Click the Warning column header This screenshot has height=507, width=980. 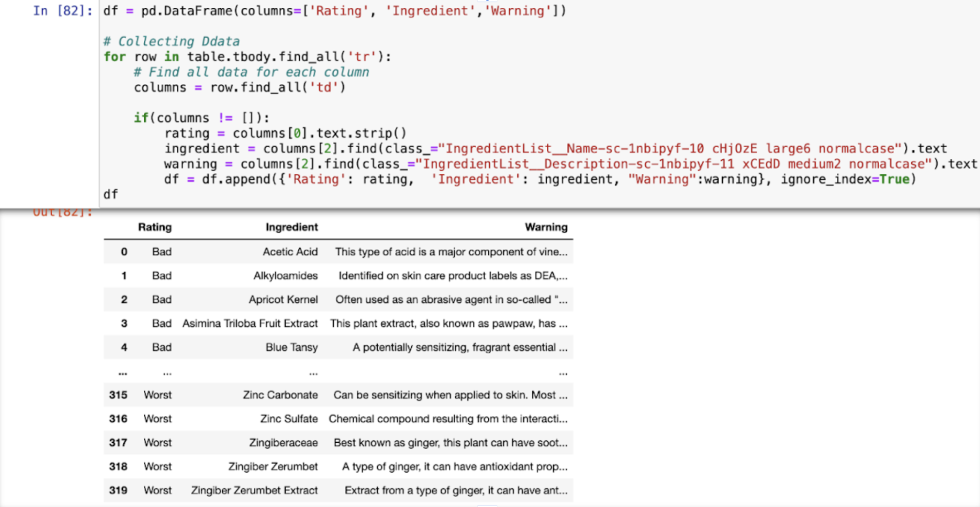tap(546, 227)
